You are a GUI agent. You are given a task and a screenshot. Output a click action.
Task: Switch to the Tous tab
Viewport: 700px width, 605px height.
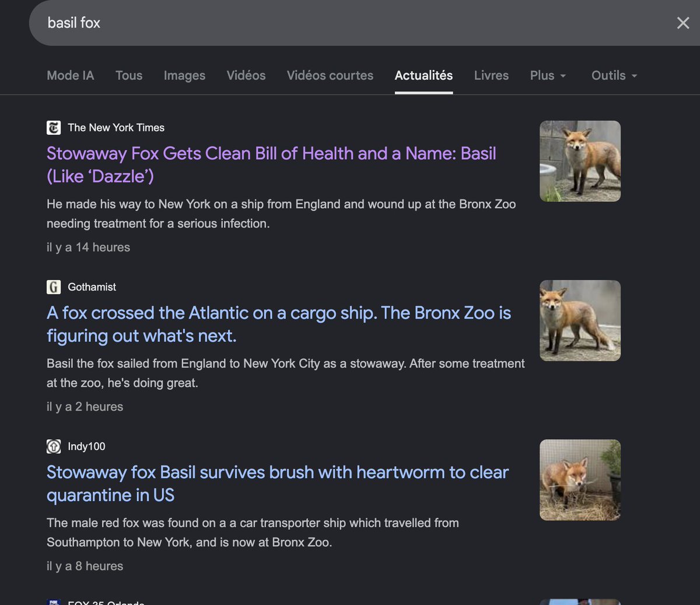pos(129,75)
